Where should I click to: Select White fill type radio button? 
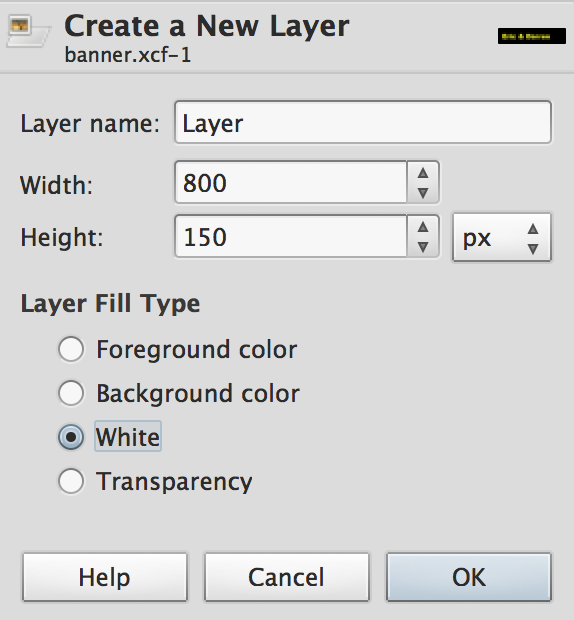(71, 437)
